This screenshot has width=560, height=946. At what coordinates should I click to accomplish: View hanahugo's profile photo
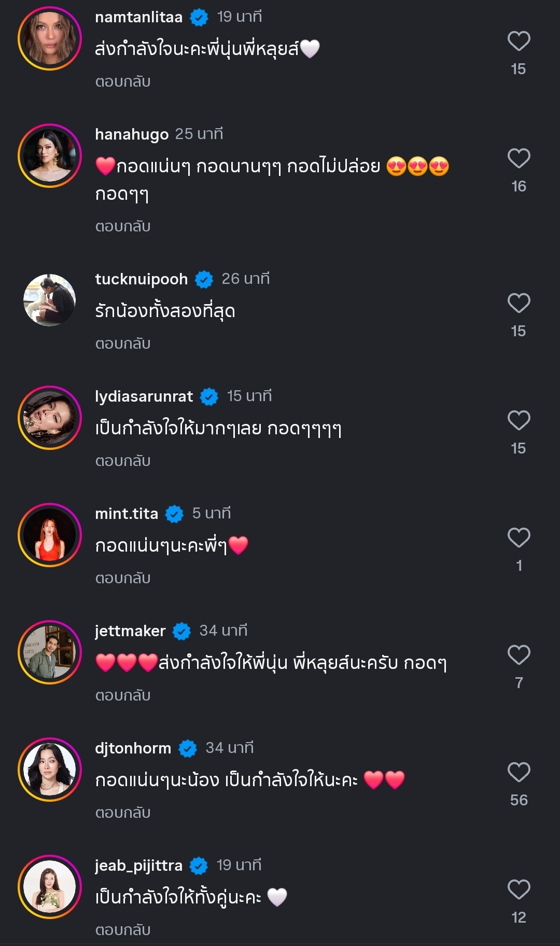[x=50, y=156]
